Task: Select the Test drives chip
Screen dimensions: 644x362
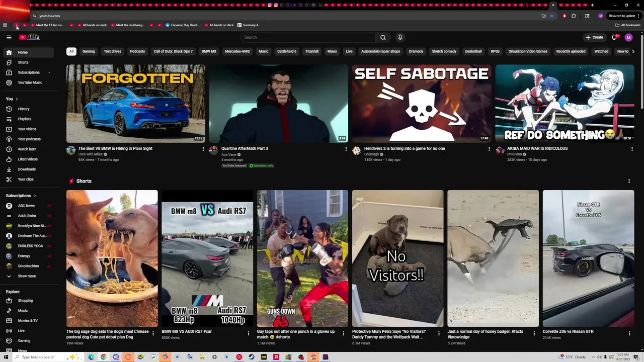Action: 113,51
